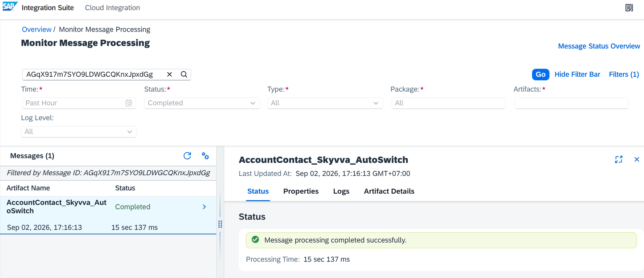Click the panel splitter grip handle
The image size is (644, 278).
(x=220, y=224)
